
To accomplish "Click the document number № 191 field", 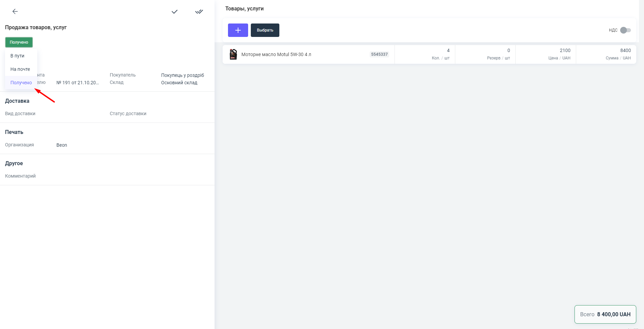I will click(78, 83).
